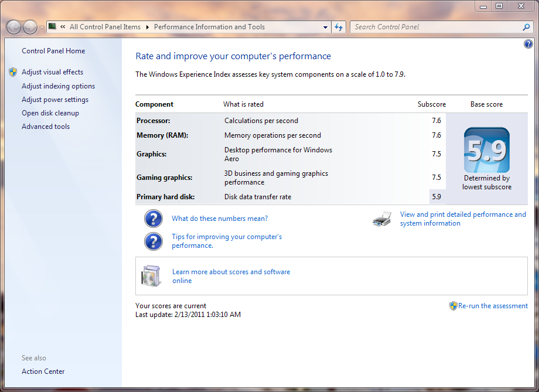Go to Control Panel Home
This screenshot has height=392, width=539.
53,51
